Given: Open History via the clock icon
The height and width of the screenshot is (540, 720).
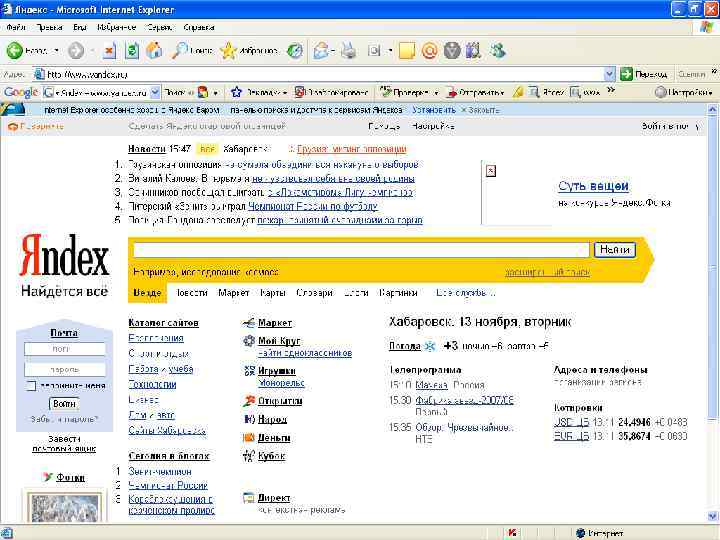Looking at the screenshot, I should 295,51.
